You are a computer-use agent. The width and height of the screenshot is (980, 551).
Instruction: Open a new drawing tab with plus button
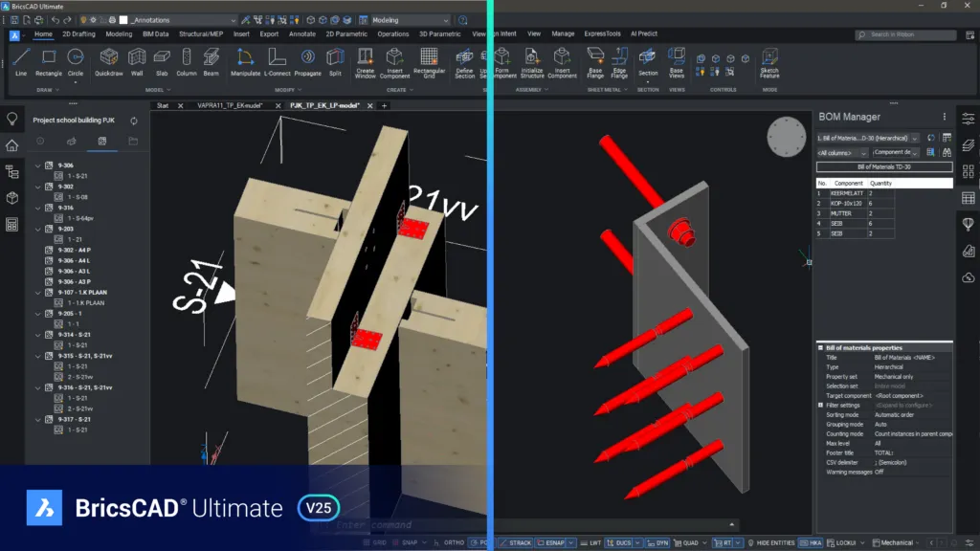pos(384,105)
